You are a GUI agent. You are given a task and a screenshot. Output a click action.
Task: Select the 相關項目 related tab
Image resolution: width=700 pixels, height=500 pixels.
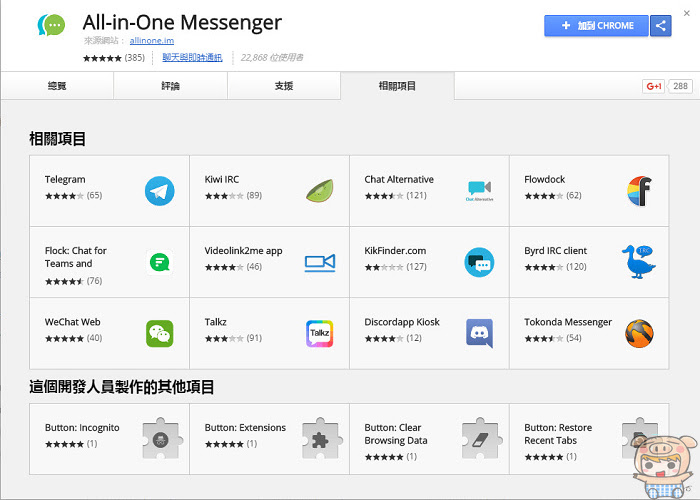tap(397, 86)
